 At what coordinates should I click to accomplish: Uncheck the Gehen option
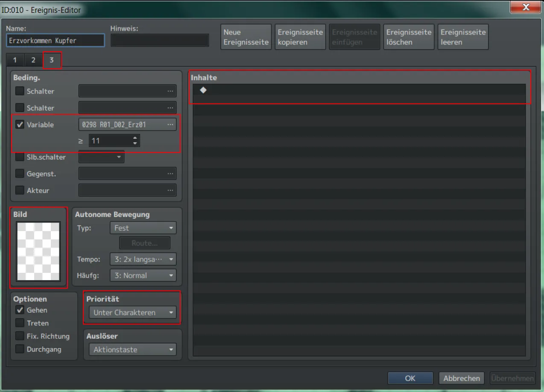[x=20, y=310]
